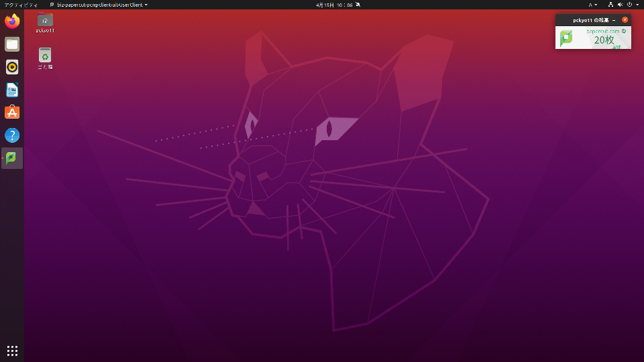The height and width of the screenshot is (362, 644).
Task: Click the 20枚 balance text
Action: coord(604,40)
